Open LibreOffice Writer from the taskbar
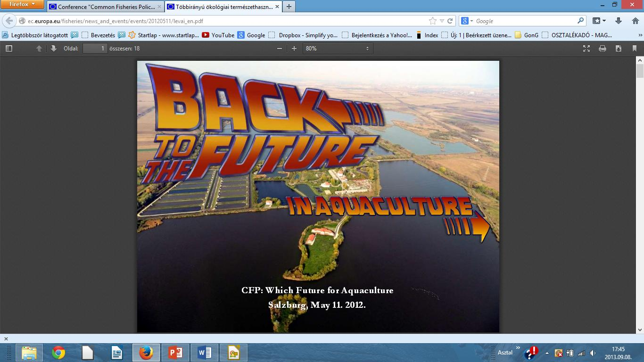The height and width of the screenshot is (362, 644). click(x=117, y=353)
